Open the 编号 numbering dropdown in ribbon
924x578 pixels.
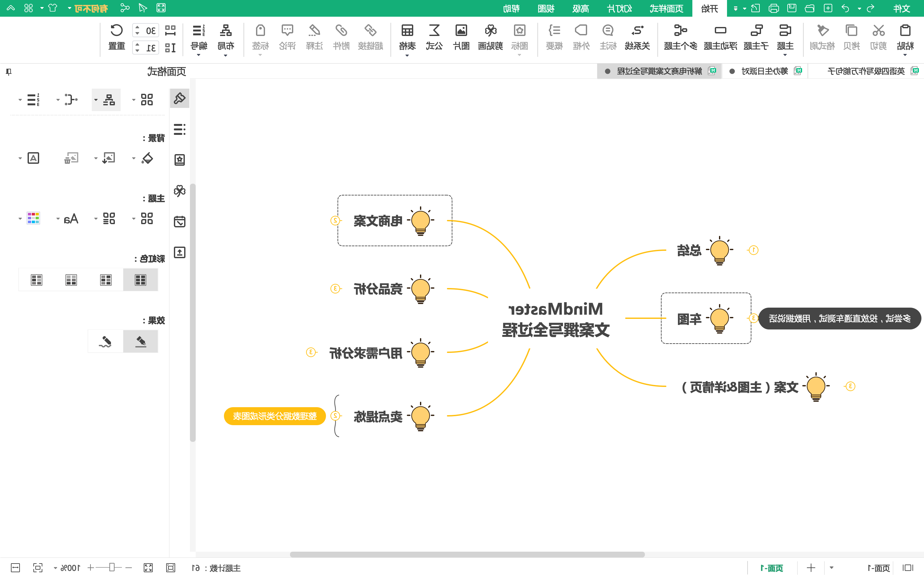point(199,55)
